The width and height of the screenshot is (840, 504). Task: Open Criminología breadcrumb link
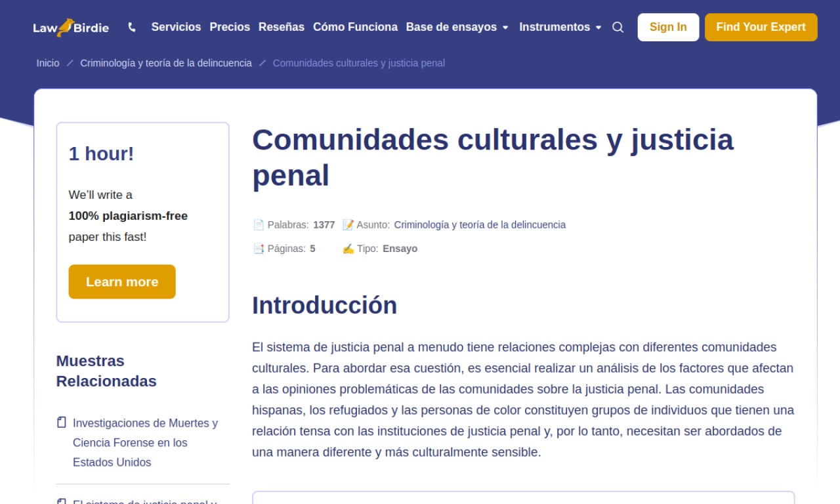[166, 63]
